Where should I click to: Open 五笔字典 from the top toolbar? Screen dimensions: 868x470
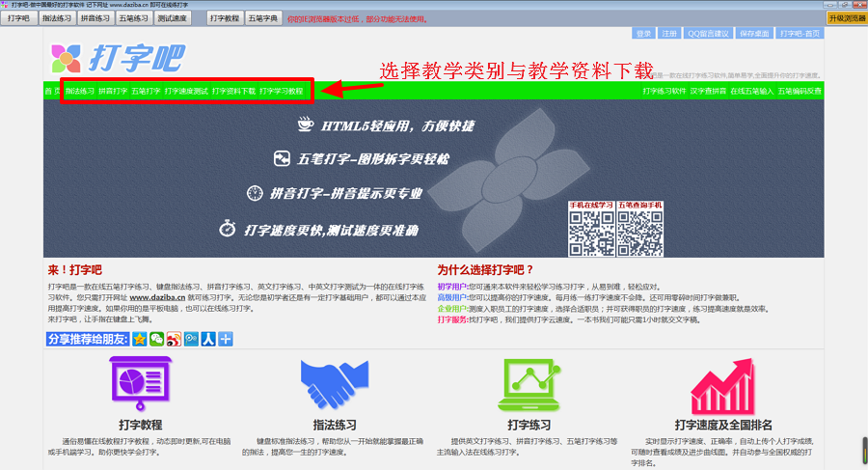[x=263, y=18]
